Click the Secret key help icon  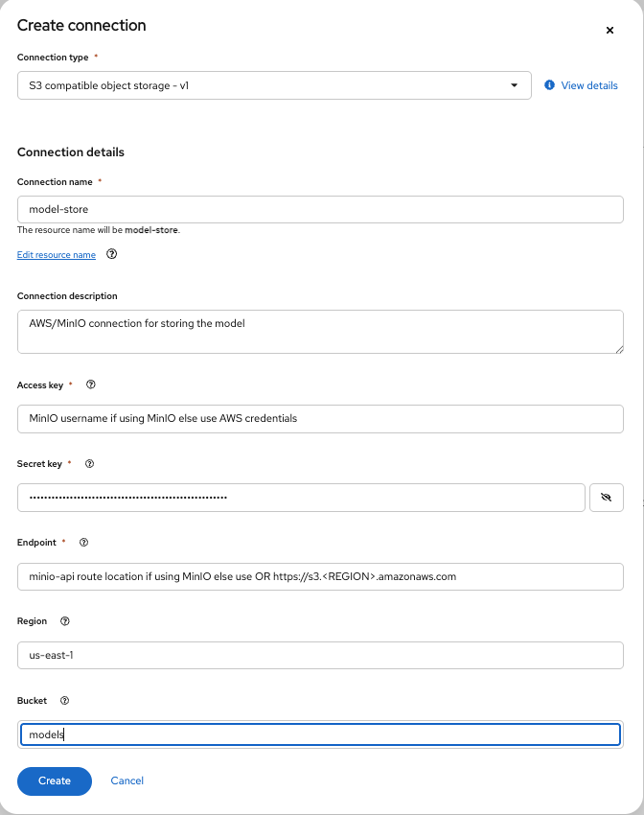coord(90,464)
